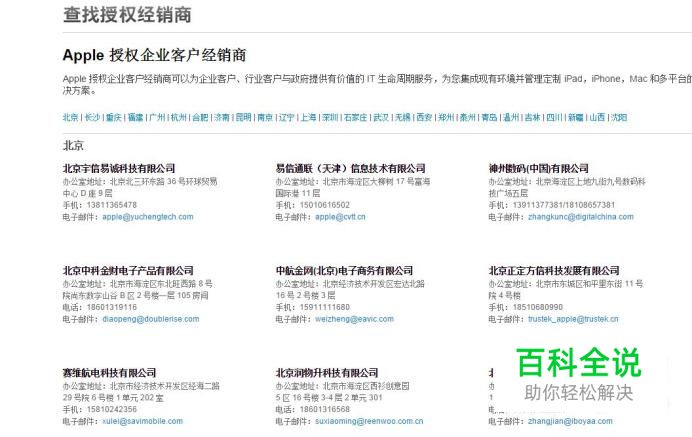
Task: Click the phone number 15810242356
Action: coord(112,410)
